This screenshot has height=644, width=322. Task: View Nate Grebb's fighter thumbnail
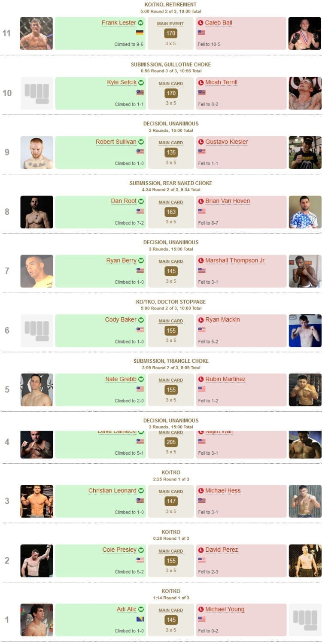coord(37,390)
